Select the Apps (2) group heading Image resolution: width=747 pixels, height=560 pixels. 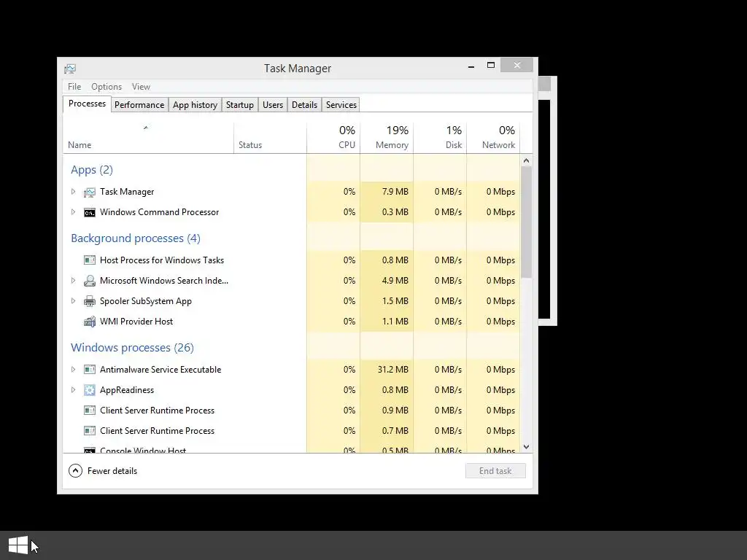click(x=92, y=170)
